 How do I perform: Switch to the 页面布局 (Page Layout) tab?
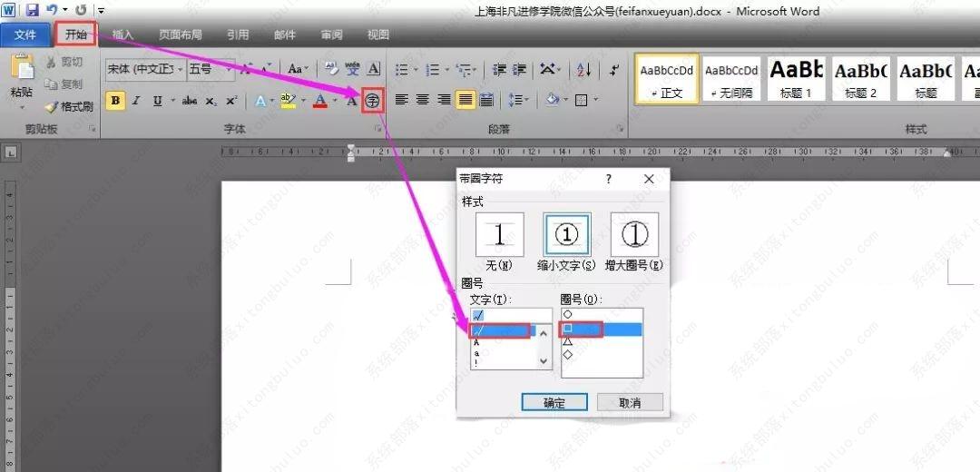pos(180,35)
